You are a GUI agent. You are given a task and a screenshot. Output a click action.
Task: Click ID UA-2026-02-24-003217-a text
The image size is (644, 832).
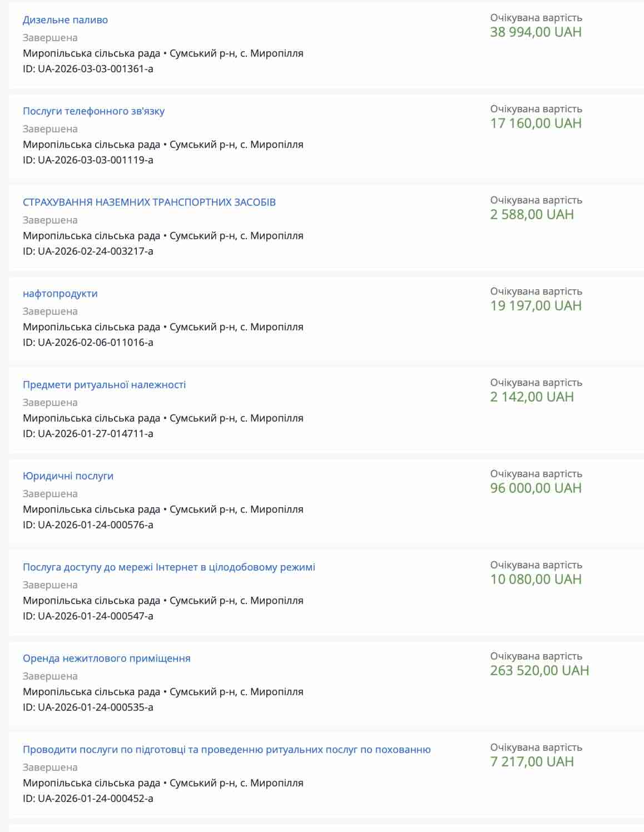[88, 251]
